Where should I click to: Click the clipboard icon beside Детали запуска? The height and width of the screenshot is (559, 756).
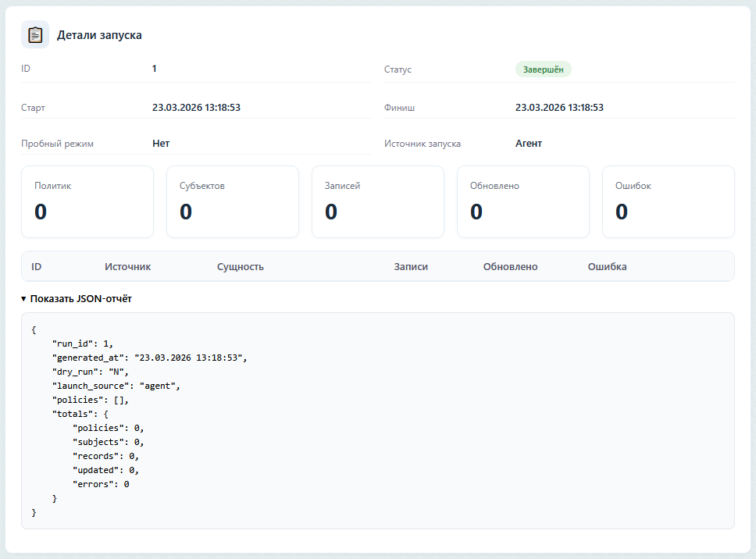point(35,35)
